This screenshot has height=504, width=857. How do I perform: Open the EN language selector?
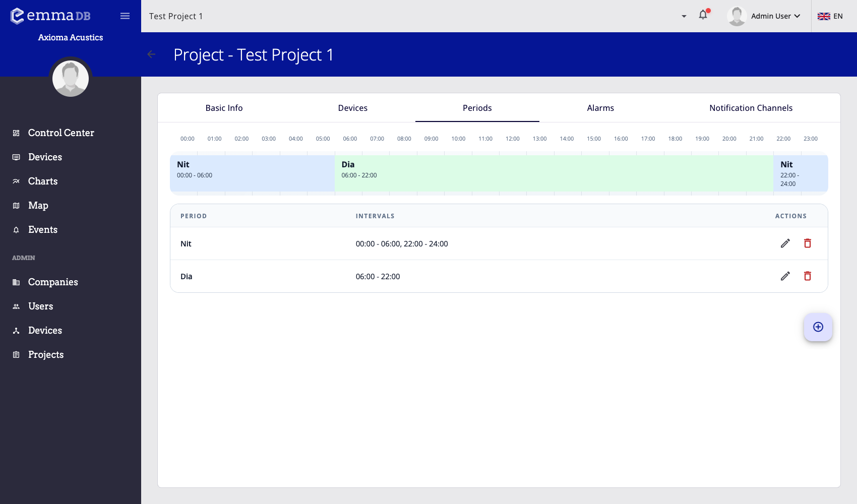[830, 16]
